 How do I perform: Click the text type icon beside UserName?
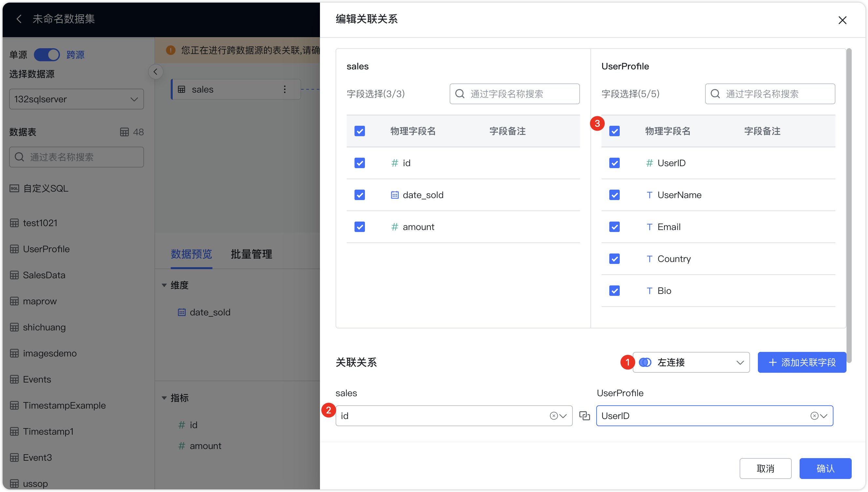point(649,195)
